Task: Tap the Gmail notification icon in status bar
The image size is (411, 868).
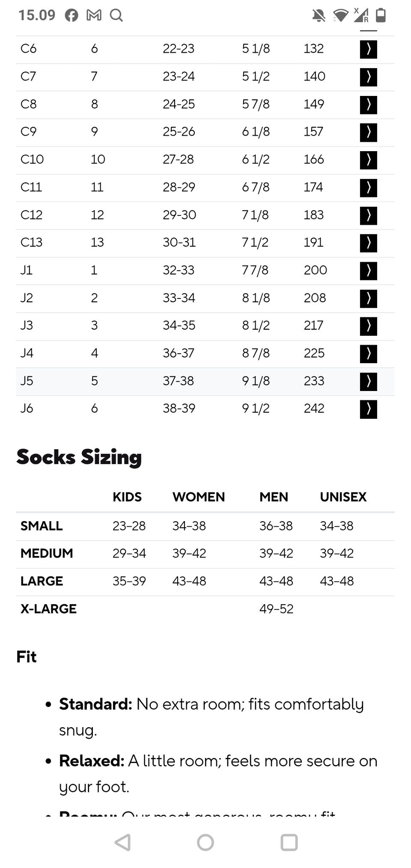Action: [x=94, y=15]
